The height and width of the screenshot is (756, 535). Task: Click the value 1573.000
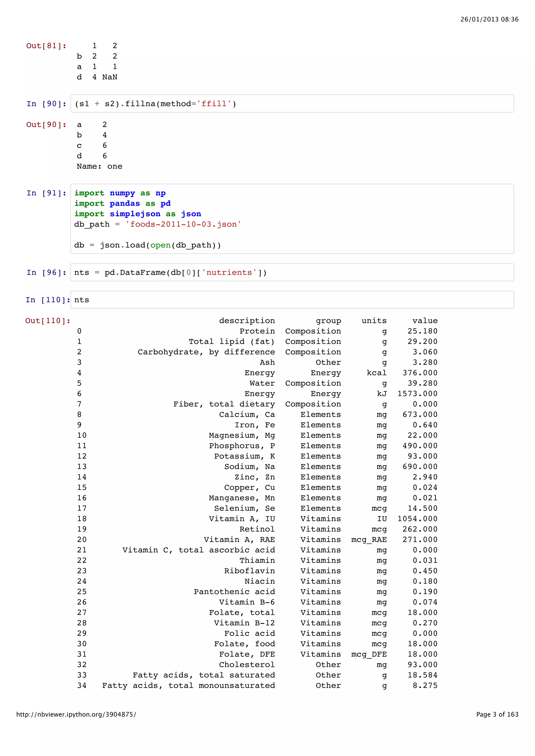(417, 393)
